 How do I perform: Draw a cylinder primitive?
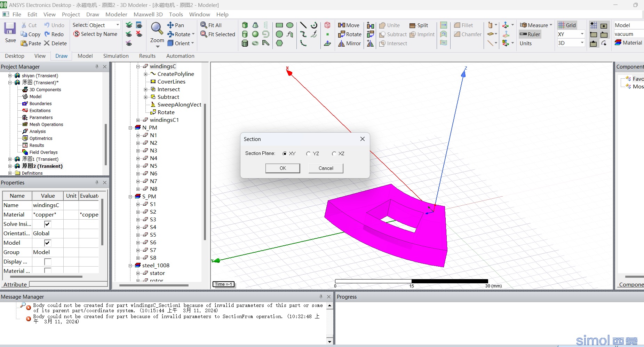coord(245,34)
